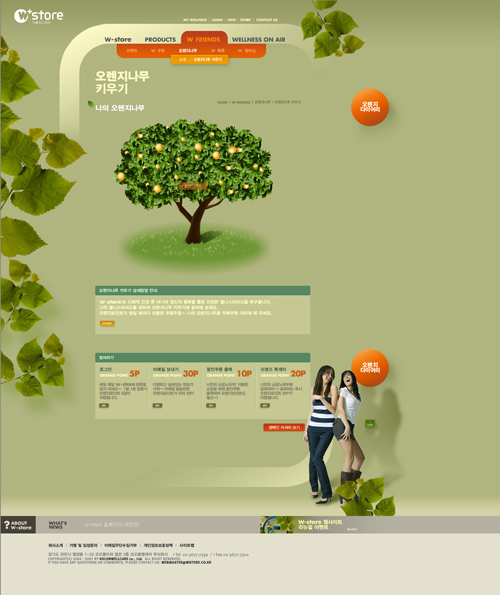Click the upper orange 오렌지 다이어리 circle
This screenshot has width=500, height=595.
[370, 107]
